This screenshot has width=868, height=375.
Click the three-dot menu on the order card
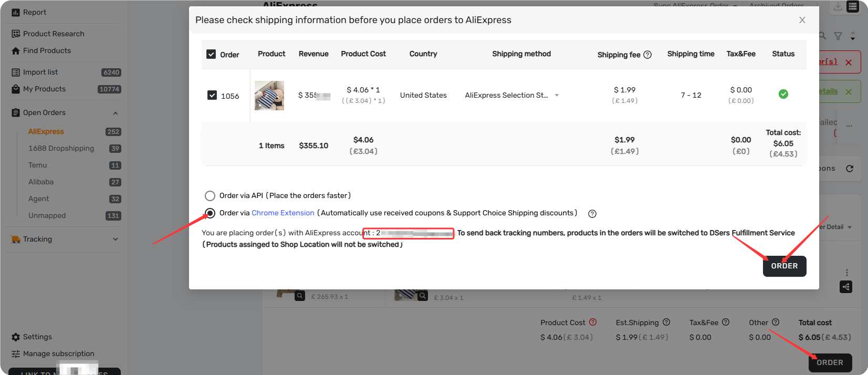pos(847,273)
